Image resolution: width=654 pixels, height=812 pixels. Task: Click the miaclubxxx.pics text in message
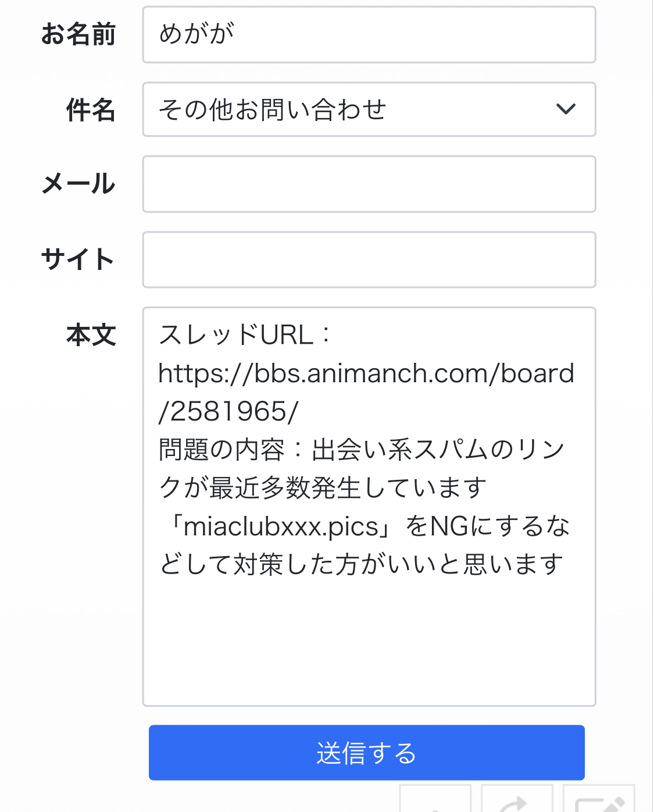281,526
